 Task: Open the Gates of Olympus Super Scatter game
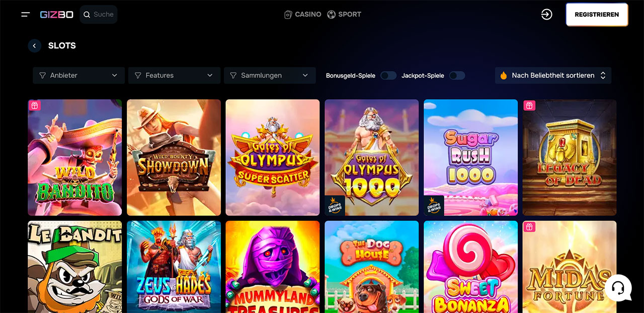[x=273, y=158]
